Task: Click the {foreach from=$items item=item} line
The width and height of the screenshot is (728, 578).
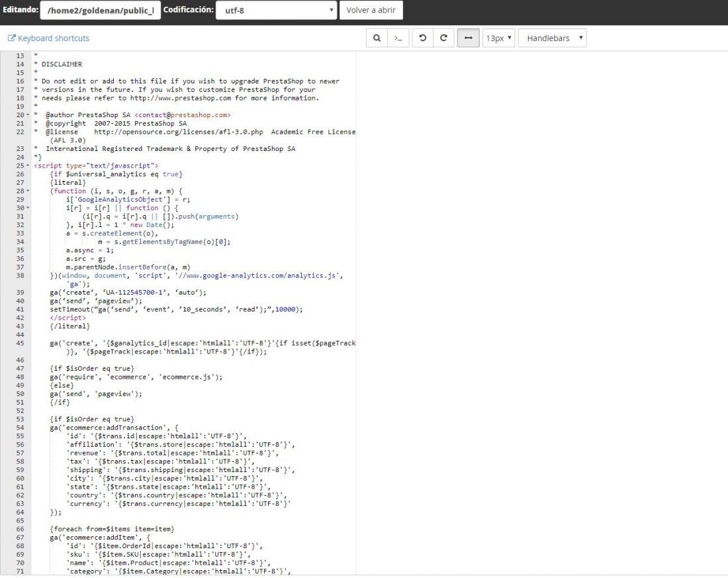Action: pos(112,529)
